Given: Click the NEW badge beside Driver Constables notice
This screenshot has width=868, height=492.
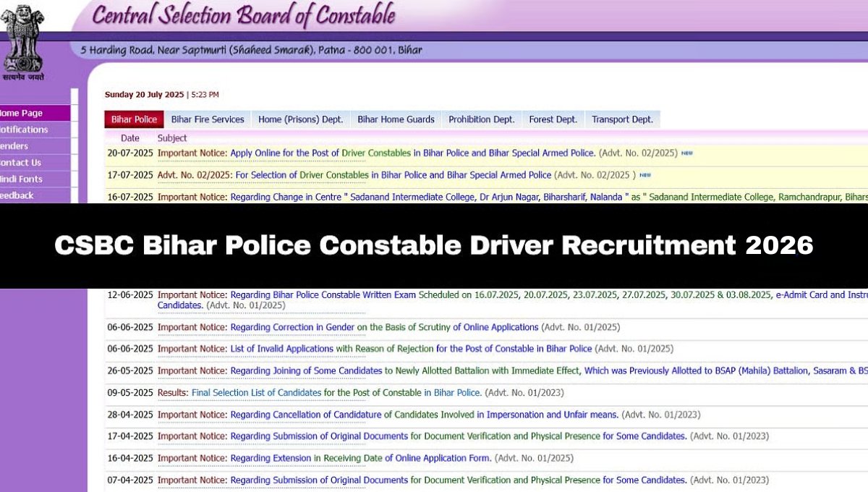Looking at the screenshot, I should coord(686,153).
